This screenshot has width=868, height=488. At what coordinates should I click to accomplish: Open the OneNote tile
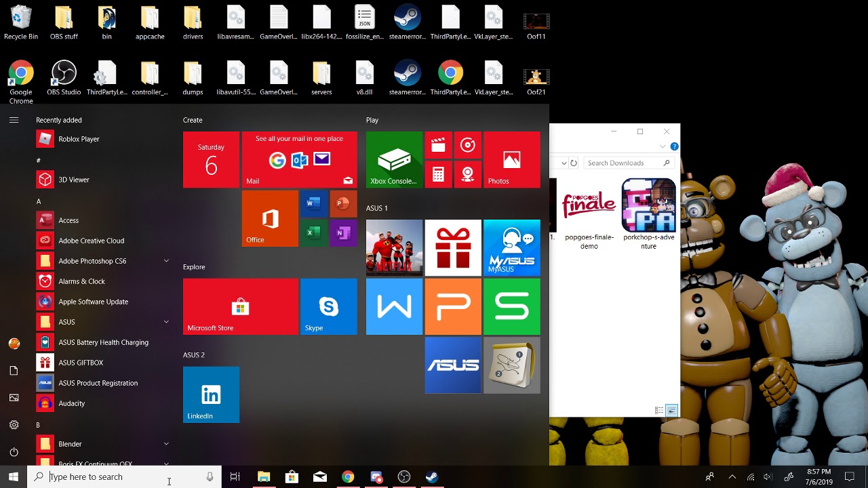[x=343, y=233]
